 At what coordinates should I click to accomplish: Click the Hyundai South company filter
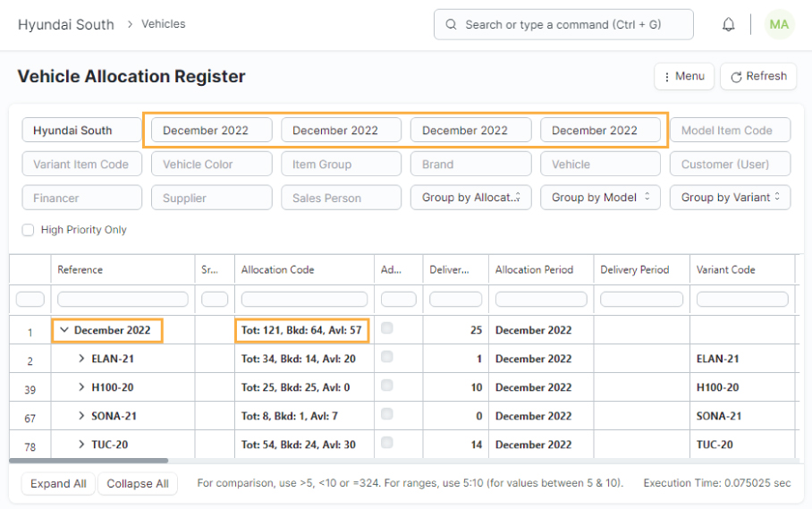pos(81,130)
